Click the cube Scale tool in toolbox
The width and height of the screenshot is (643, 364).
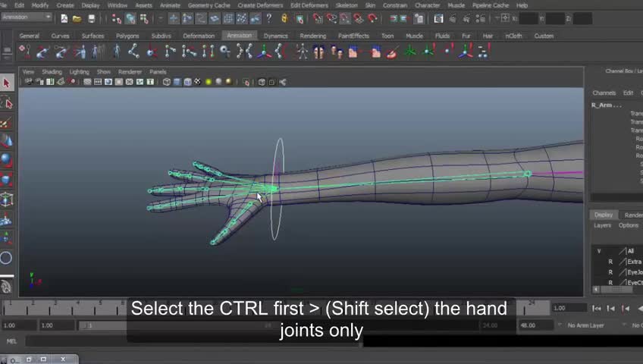7,180
